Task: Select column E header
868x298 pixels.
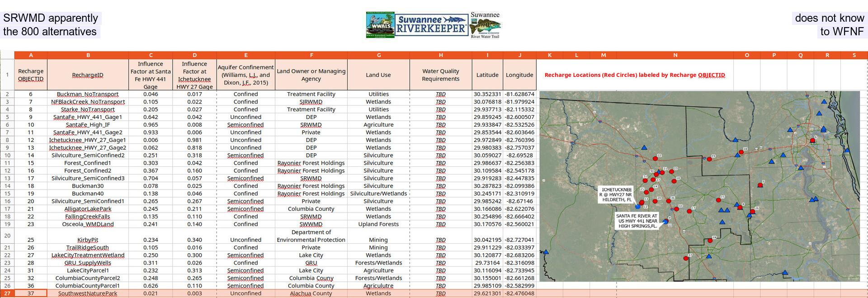Action: click(x=245, y=55)
